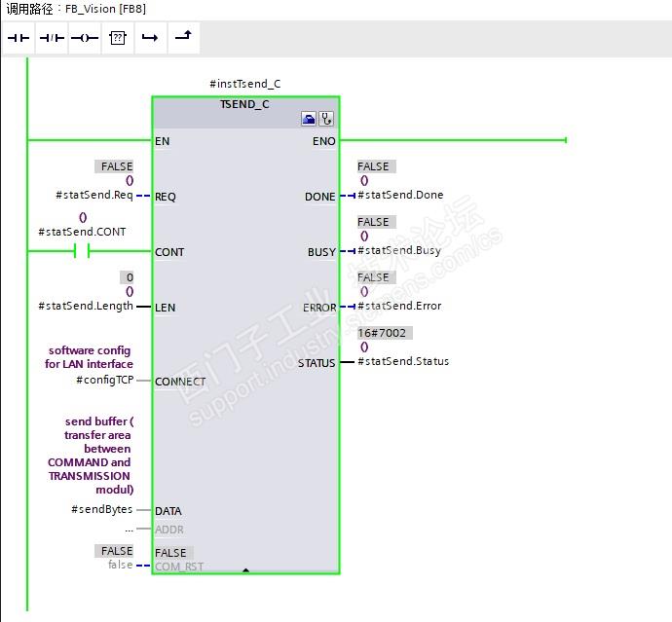Select the #statSend.Done output operand

400,196
